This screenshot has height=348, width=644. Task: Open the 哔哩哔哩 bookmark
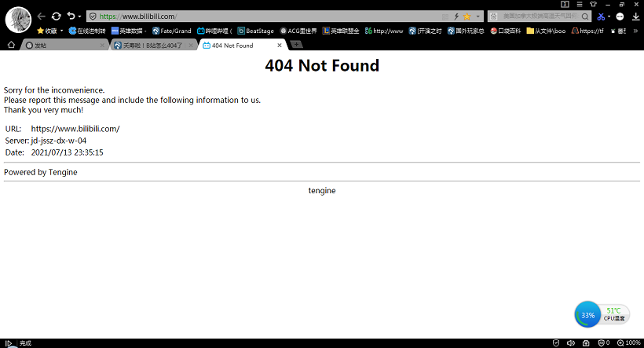pos(214,31)
